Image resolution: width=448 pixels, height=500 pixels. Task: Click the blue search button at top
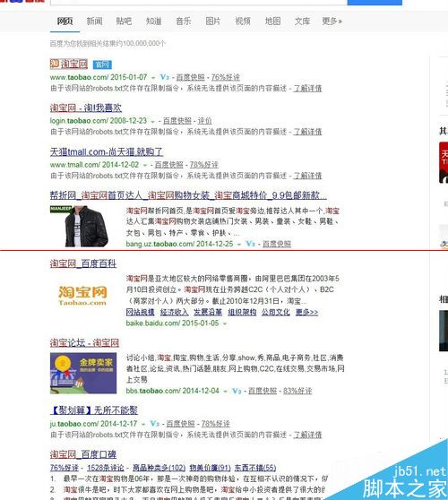[375, 2]
